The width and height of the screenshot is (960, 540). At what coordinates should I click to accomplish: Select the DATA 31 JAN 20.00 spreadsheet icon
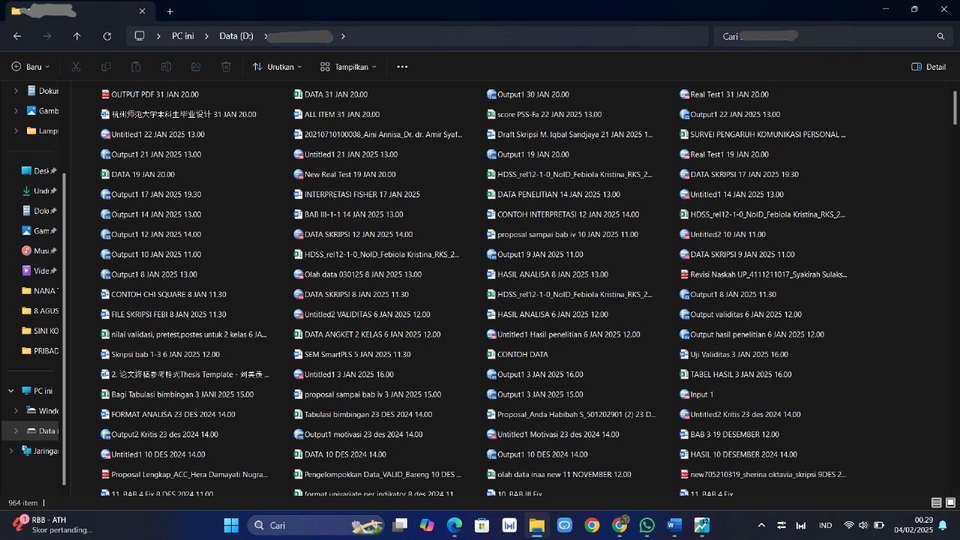pyautogui.click(x=298, y=94)
